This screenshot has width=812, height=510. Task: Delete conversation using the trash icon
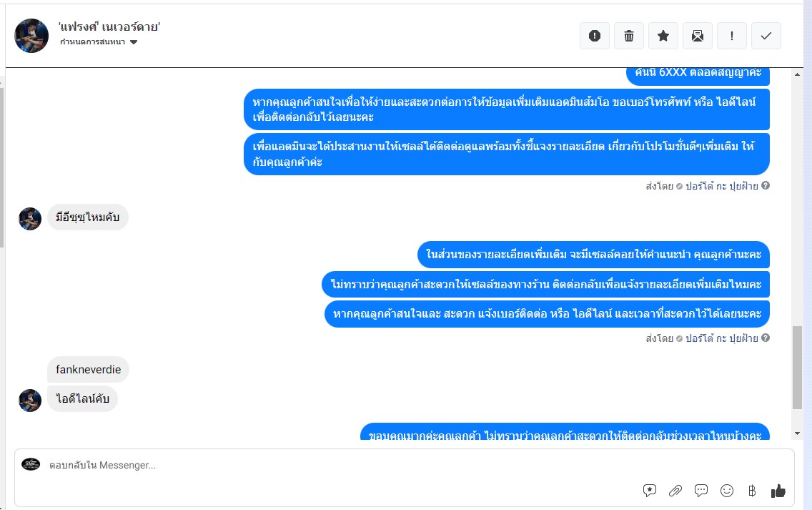[629, 36]
